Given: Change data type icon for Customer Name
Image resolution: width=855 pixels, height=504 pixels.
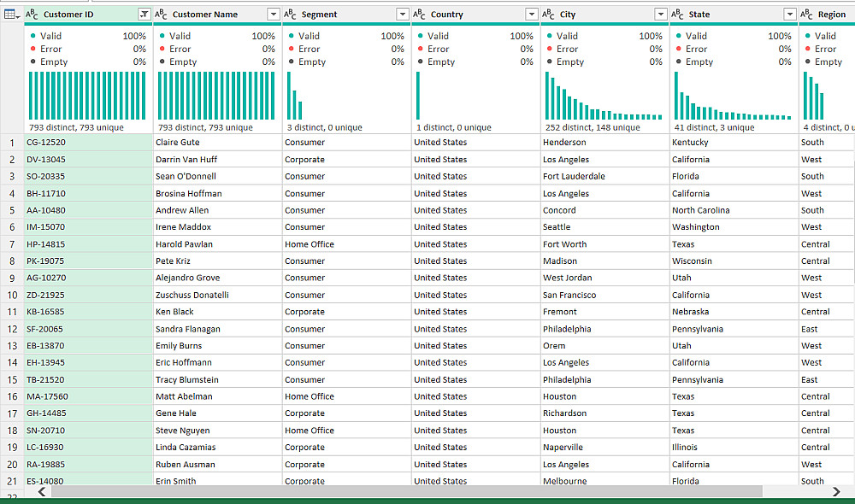Looking at the screenshot, I should pos(162,15).
